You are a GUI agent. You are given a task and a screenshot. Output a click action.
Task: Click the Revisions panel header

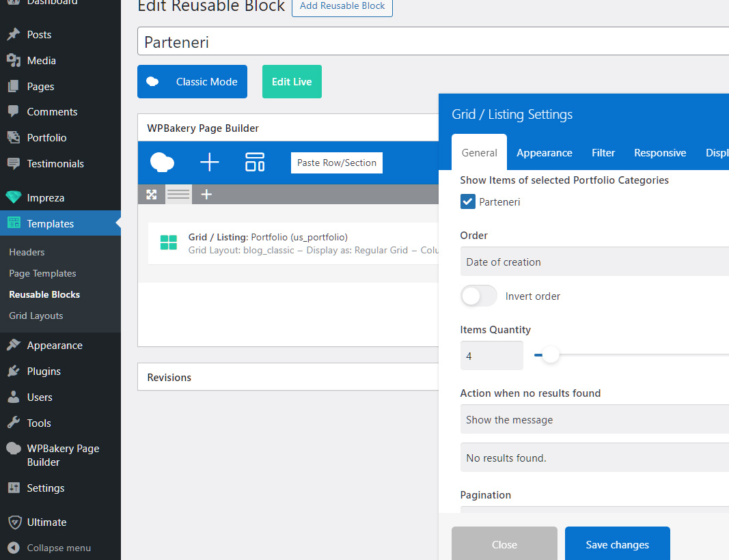288,377
